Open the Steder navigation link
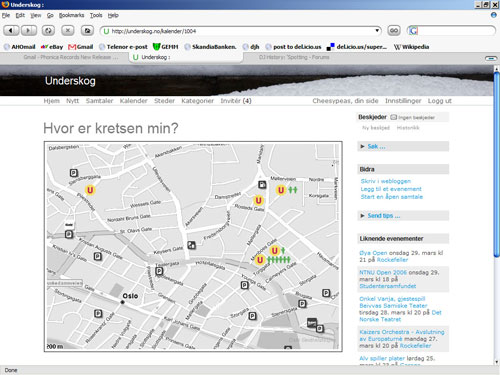This screenshot has height=375, width=500. 164,101
